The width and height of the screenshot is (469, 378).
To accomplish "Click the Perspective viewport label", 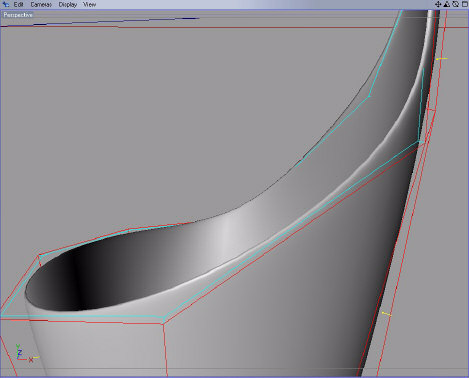I will pos(18,15).
